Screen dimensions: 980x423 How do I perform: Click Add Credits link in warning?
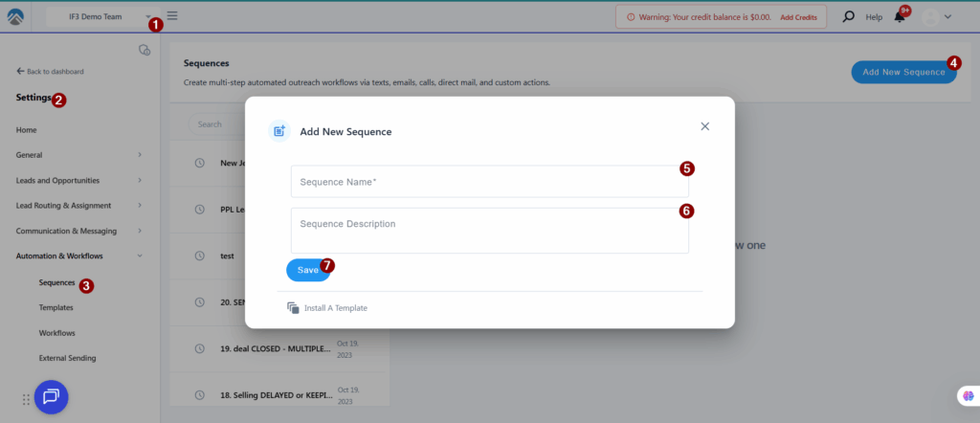(x=799, y=17)
